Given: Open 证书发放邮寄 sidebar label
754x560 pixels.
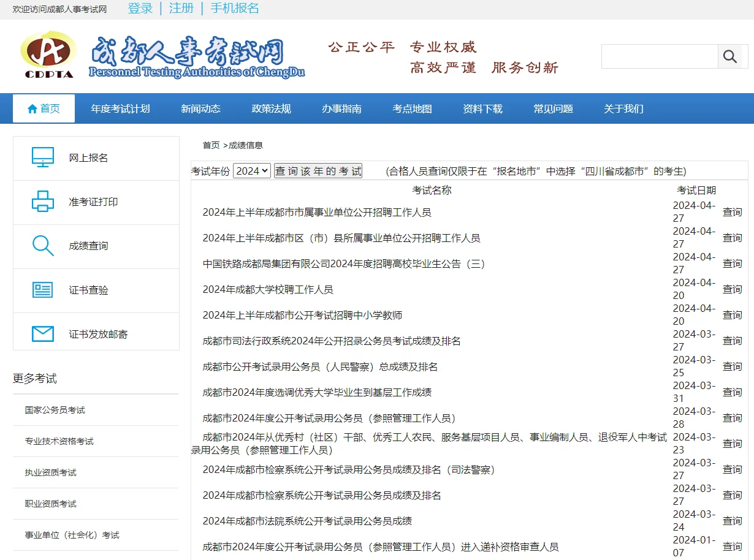Looking at the screenshot, I should click(x=98, y=334).
